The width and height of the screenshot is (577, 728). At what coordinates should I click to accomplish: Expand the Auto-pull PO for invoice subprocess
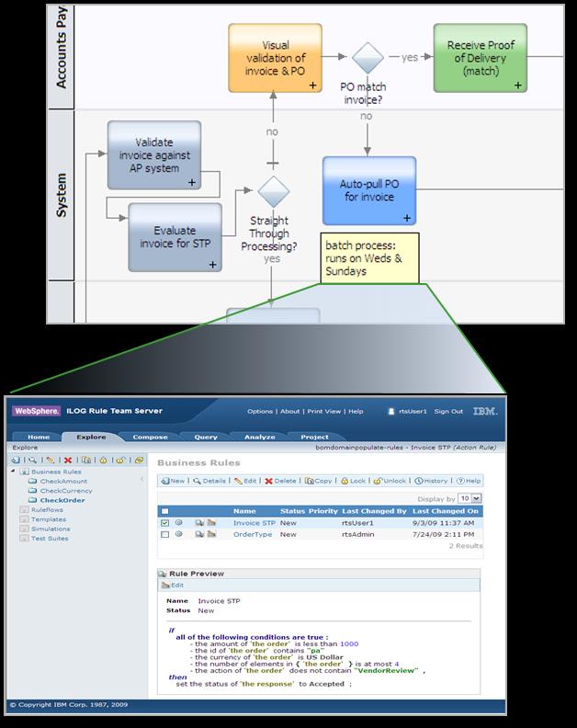407,218
